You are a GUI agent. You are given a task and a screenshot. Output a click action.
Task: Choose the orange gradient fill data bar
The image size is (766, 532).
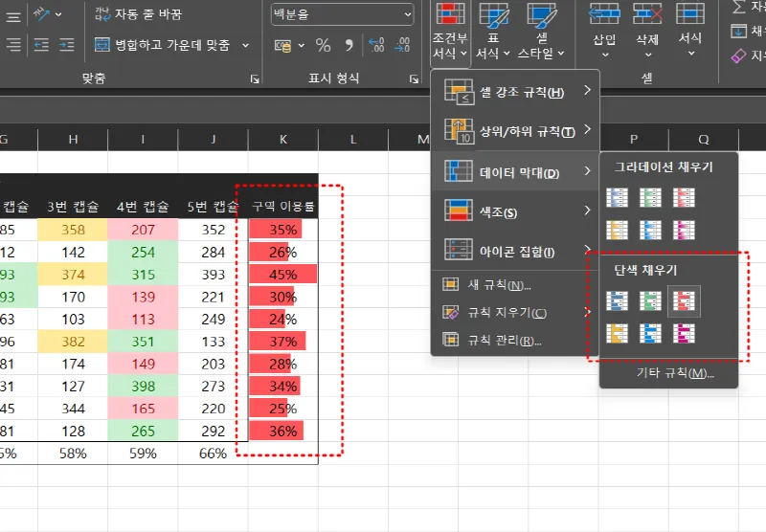(x=617, y=230)
